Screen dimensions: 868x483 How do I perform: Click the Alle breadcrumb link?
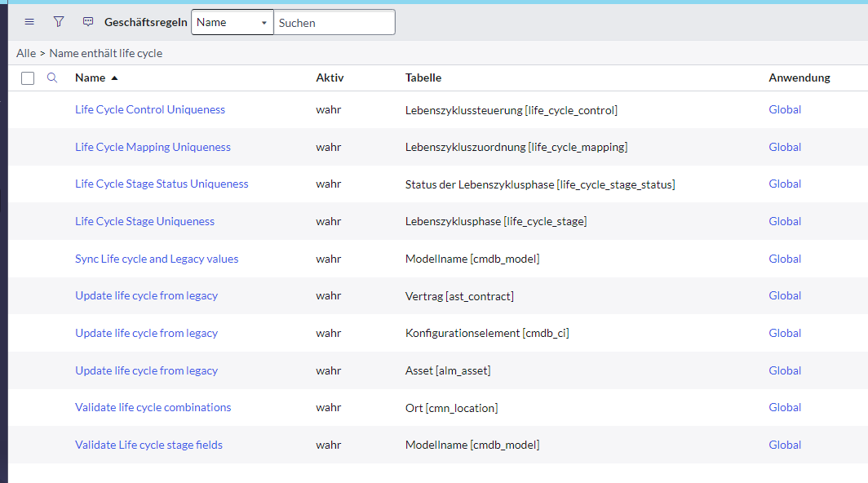(26, 53)
